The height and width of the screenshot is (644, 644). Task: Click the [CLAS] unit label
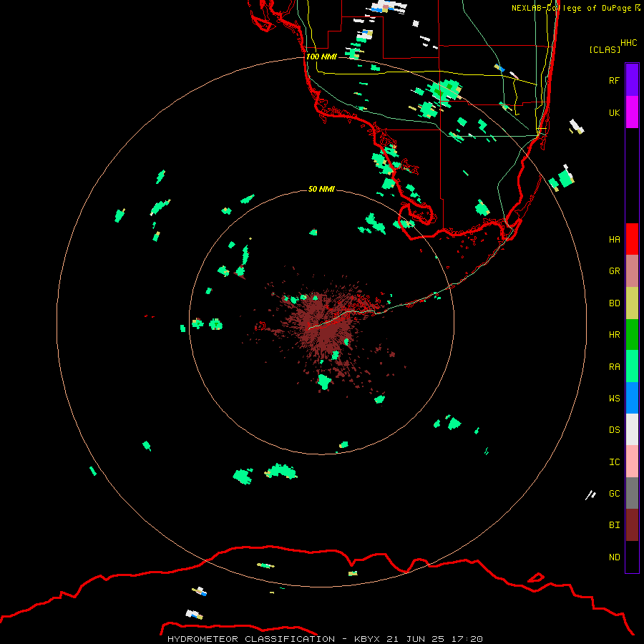[x=605, y=49]
